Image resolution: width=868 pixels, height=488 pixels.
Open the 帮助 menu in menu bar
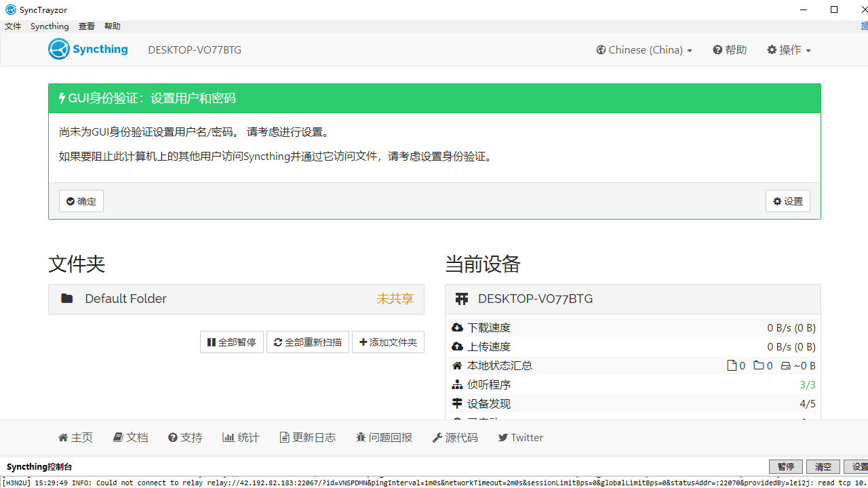113,26
